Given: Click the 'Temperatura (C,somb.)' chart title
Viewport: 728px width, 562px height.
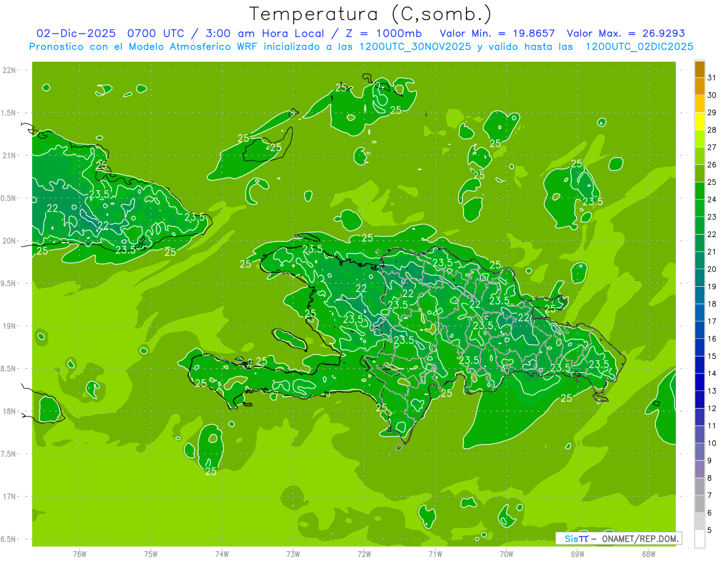Looking at the screenshot, I should (x=371, y=14).
